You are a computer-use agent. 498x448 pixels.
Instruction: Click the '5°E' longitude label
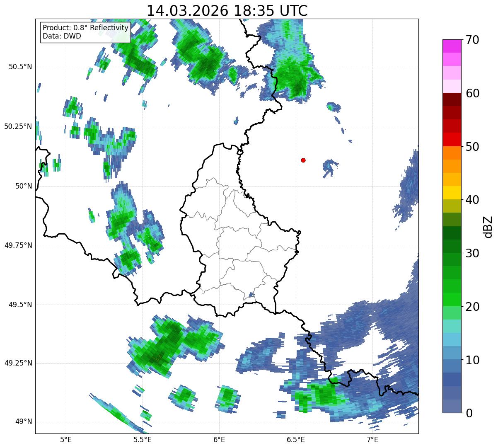pyautogui.click(x=66, y=439)
